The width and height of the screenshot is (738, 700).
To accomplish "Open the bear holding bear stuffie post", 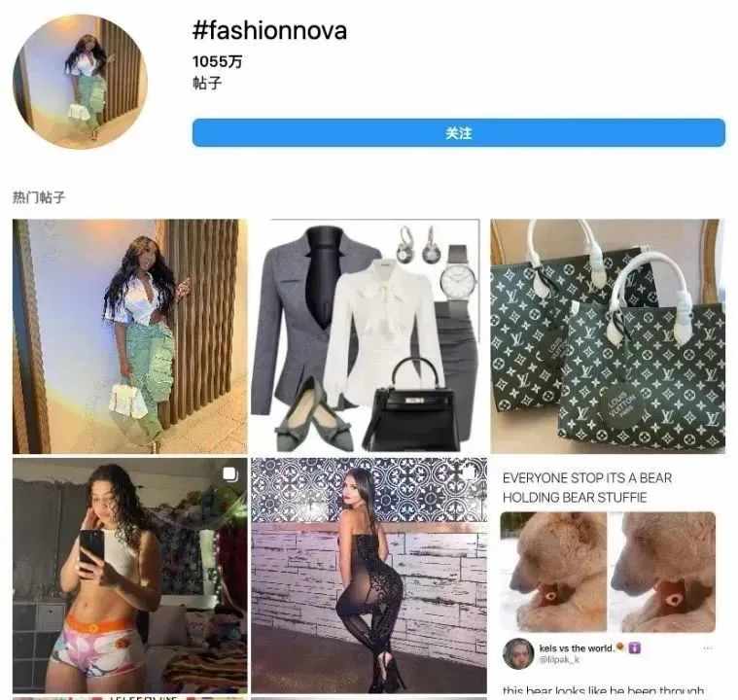I will [x=608, y=577].
